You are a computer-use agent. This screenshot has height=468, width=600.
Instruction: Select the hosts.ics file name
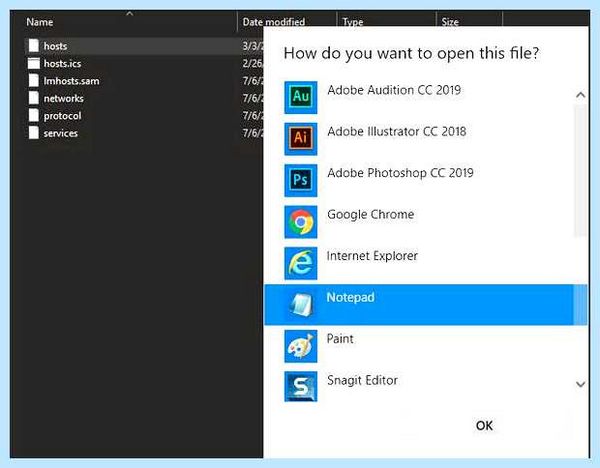tap(62, 64)
